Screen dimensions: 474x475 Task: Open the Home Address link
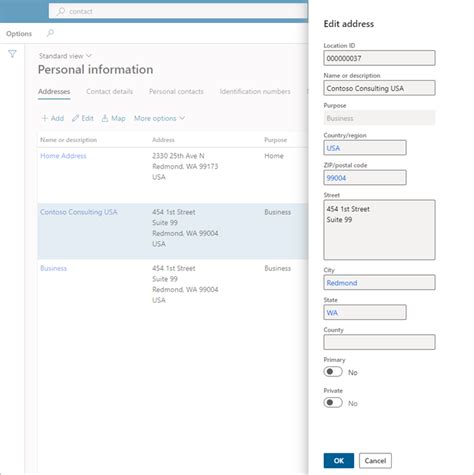[63, 156]
